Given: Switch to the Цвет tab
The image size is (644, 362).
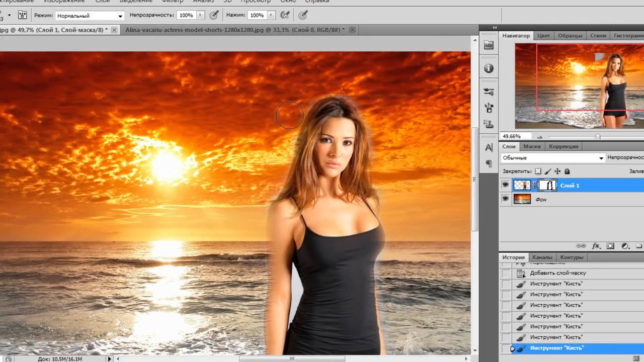Looking at the screenshot, I should click(x=543, y=36).
